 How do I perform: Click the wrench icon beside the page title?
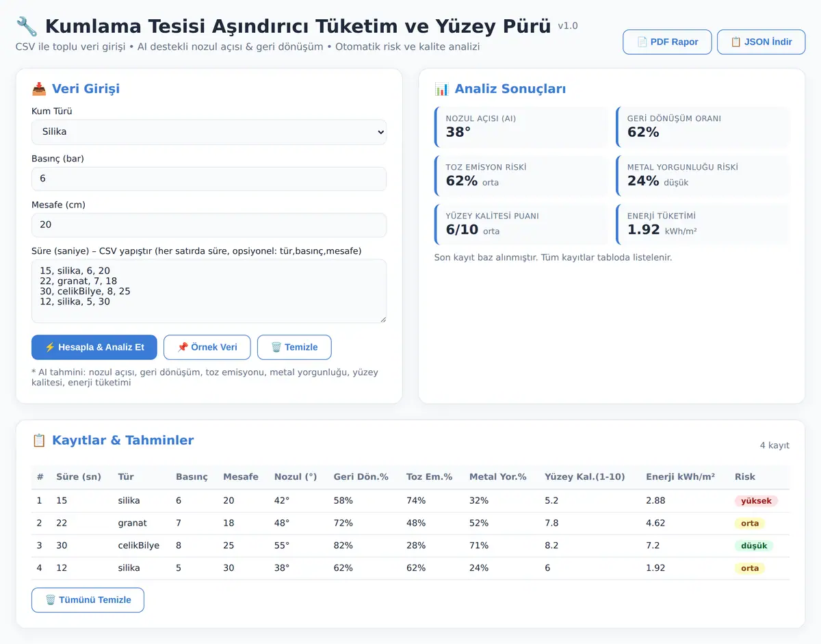pyautogui.click(x=27, y=27)
